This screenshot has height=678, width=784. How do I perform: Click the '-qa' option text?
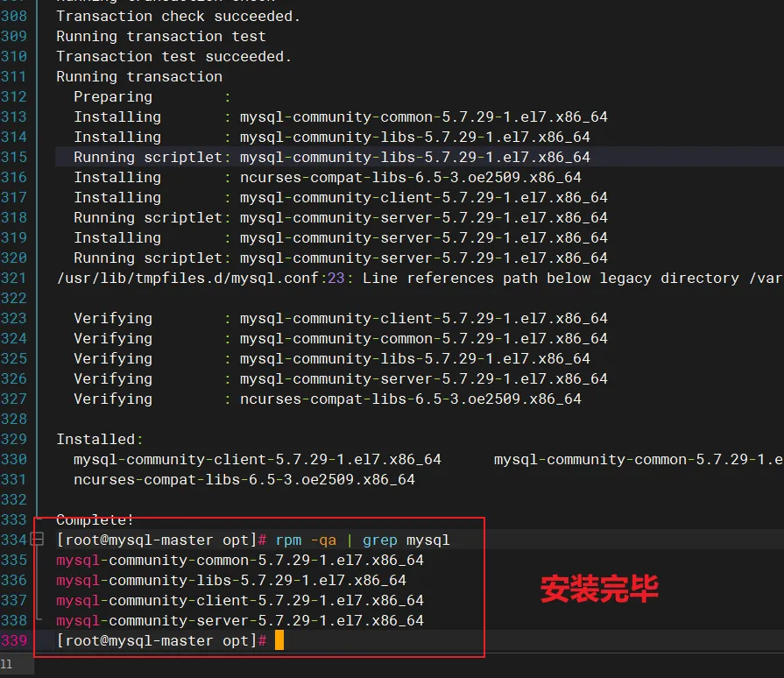[x=323, y=540]
